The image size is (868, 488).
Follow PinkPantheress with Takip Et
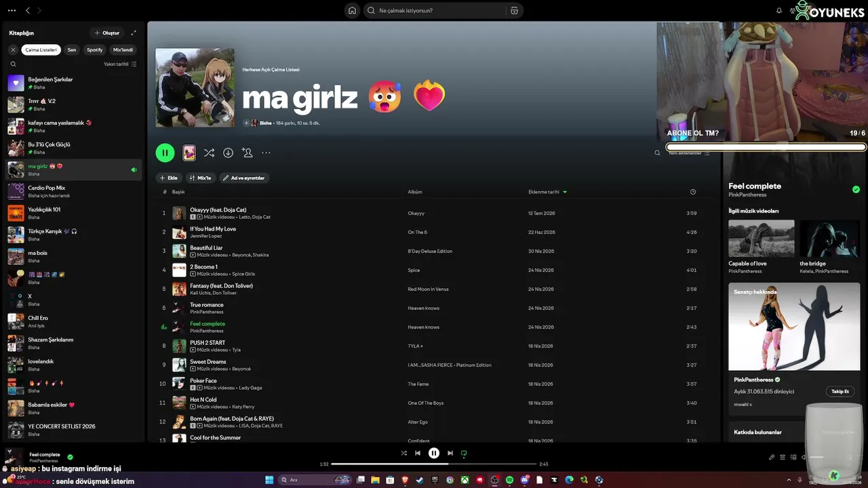pos(840,391)
